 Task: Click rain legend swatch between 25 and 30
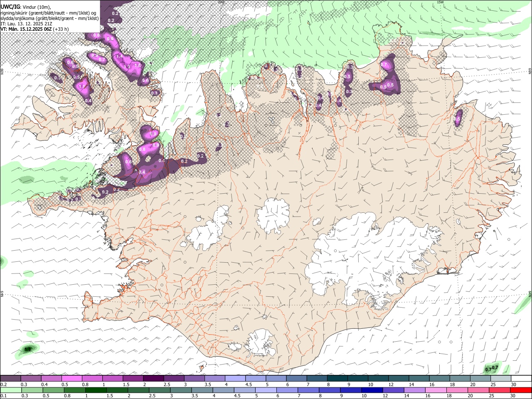click(x=500, y=390)
